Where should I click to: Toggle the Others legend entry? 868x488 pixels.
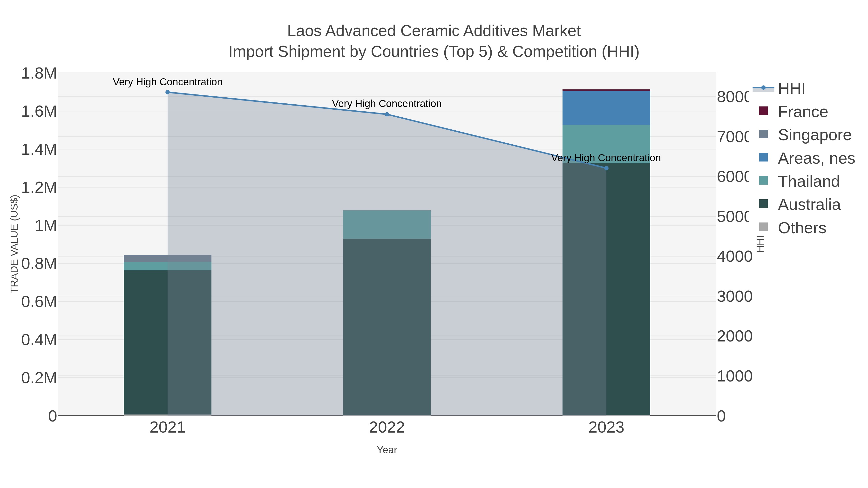[x=792, y=228]
